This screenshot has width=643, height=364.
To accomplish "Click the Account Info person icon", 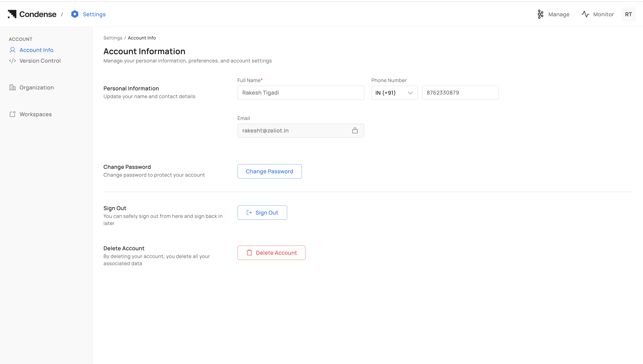I will [x=13, y=50].
